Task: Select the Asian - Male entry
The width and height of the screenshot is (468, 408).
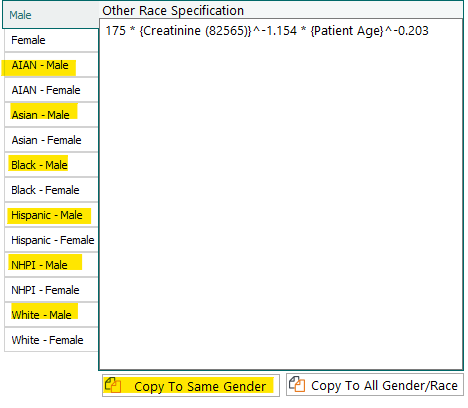Action: point(51,115)
